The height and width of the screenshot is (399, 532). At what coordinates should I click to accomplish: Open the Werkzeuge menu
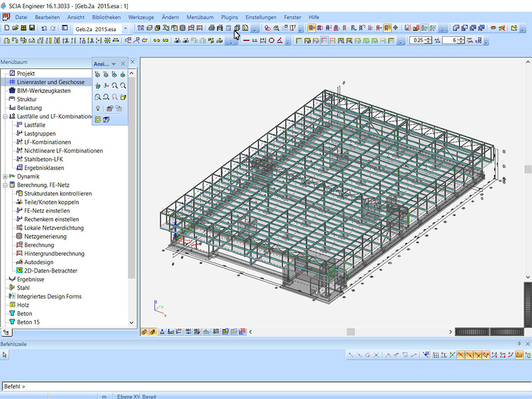point(141,17)
